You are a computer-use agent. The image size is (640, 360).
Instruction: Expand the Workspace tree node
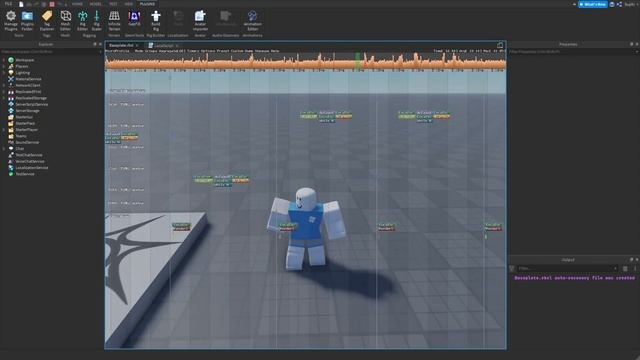(x=4, y=60)
